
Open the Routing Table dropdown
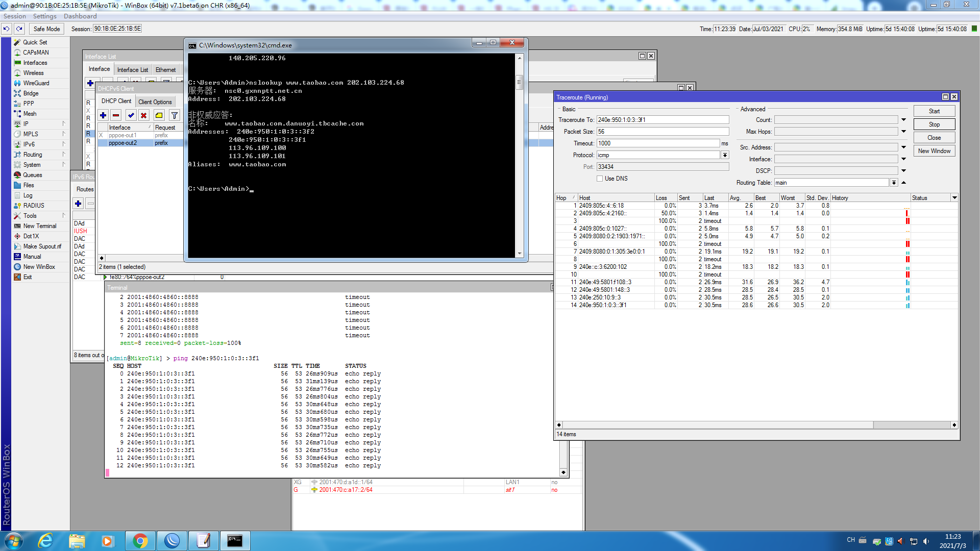[x=894, y=183]
